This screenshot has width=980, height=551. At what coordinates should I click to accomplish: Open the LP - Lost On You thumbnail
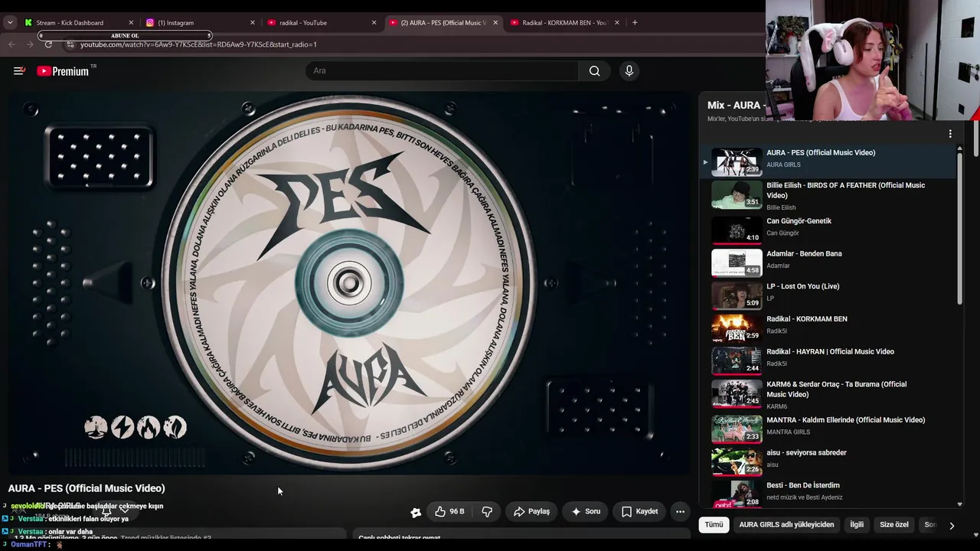(x=737, y=295)
